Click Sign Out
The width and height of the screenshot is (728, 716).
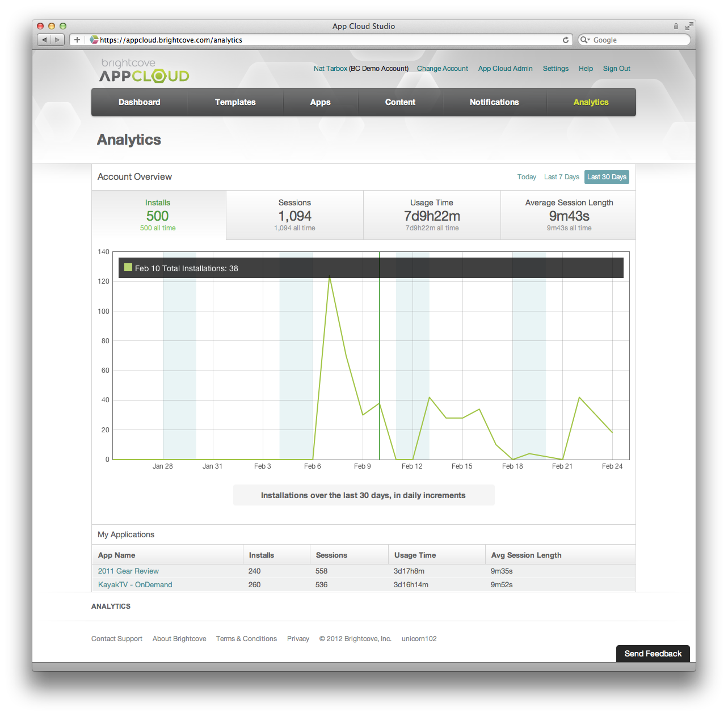tap(617, 69)
